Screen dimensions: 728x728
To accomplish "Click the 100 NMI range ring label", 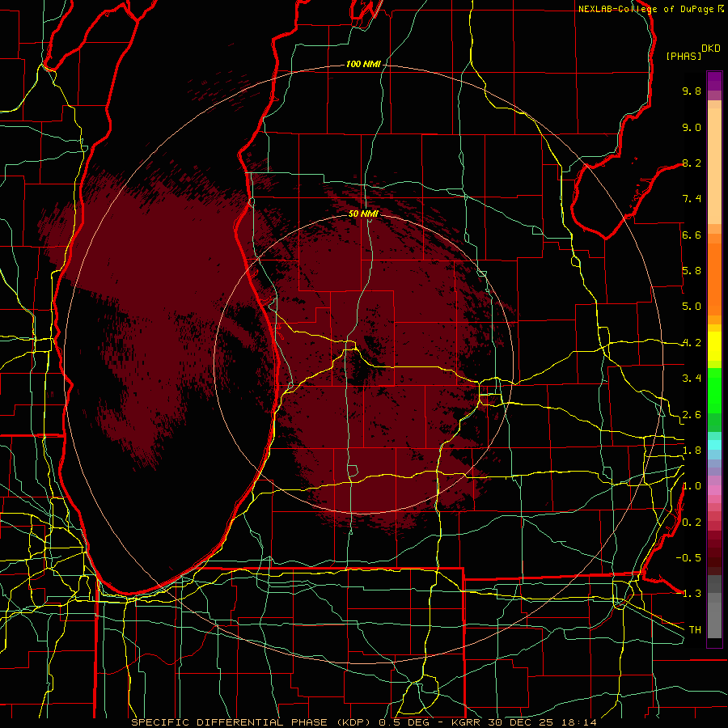I will click(363, 64).
